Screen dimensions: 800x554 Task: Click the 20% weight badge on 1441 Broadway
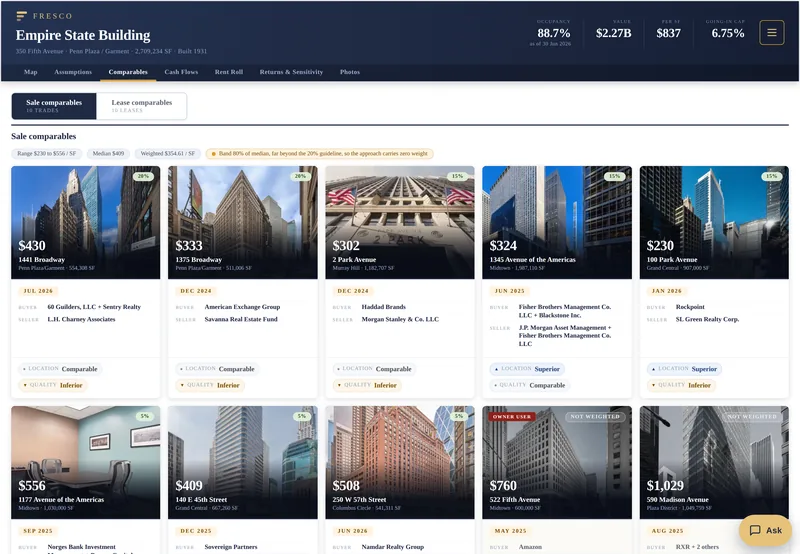click(x=143, y=176)
